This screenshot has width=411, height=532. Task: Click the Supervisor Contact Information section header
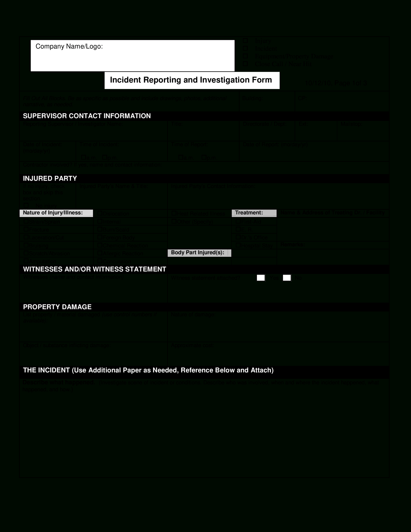pos(85,115)
